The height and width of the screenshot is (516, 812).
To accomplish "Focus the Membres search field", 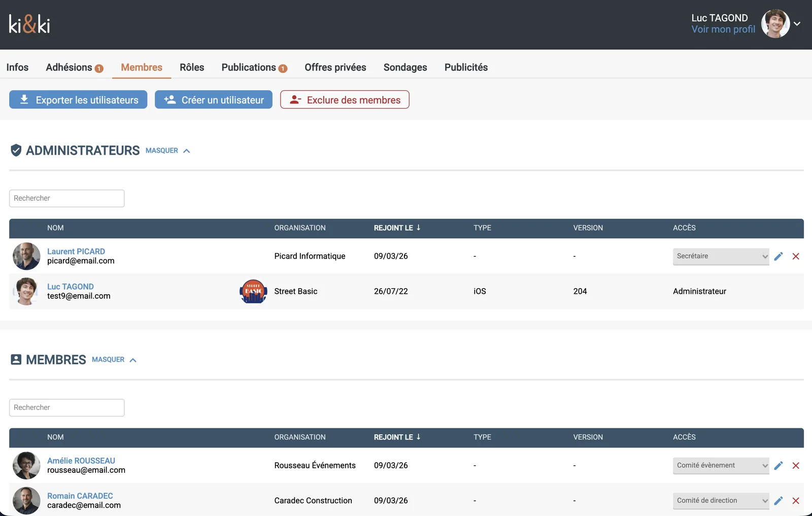I will tap(66, 407).
